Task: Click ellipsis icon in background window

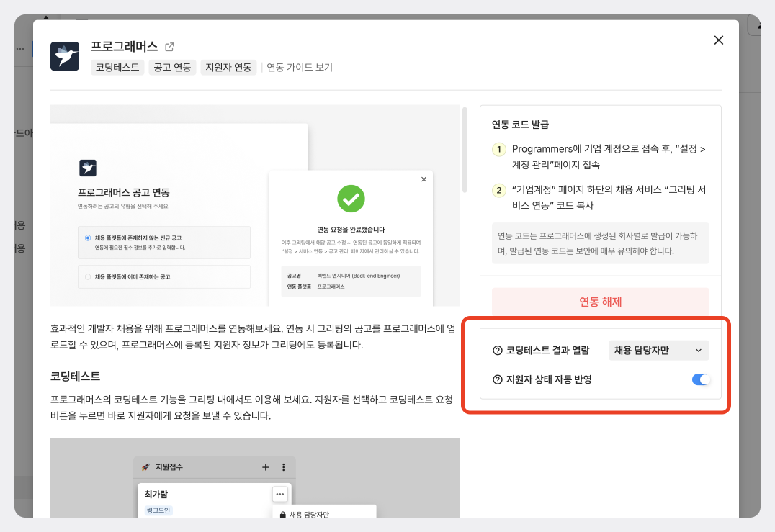Action: [x=19, y=49]
